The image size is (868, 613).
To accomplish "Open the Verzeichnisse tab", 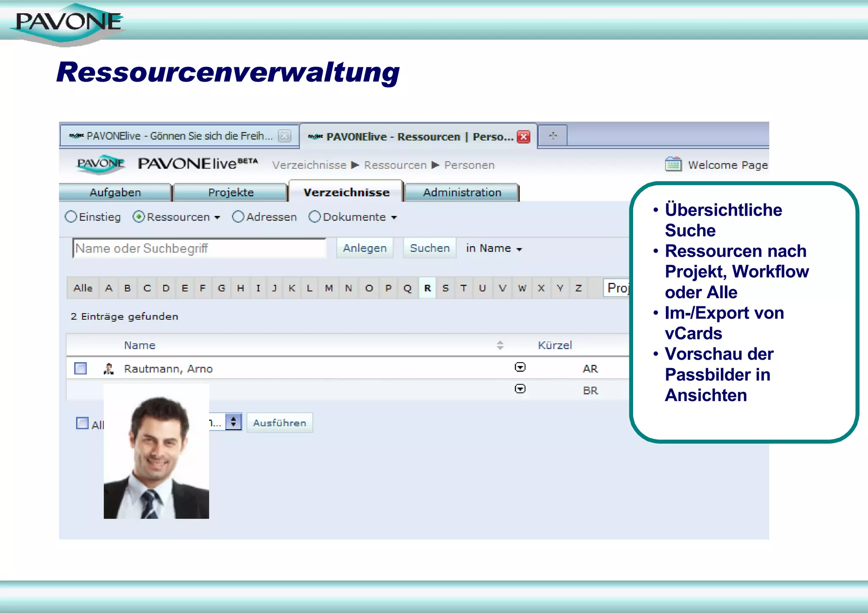I will [x=346, y=192].
